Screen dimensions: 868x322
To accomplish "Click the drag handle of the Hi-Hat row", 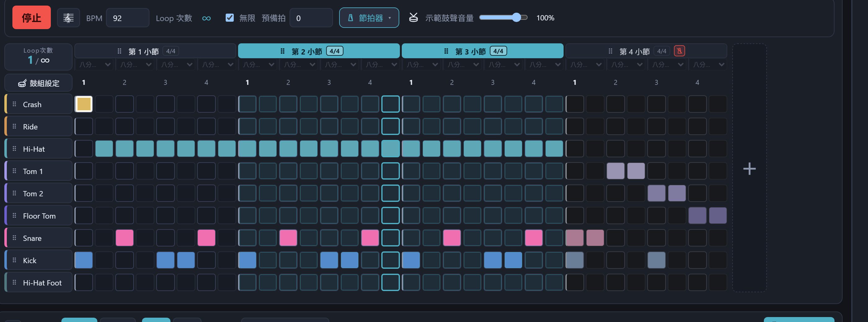I will 14,148.
